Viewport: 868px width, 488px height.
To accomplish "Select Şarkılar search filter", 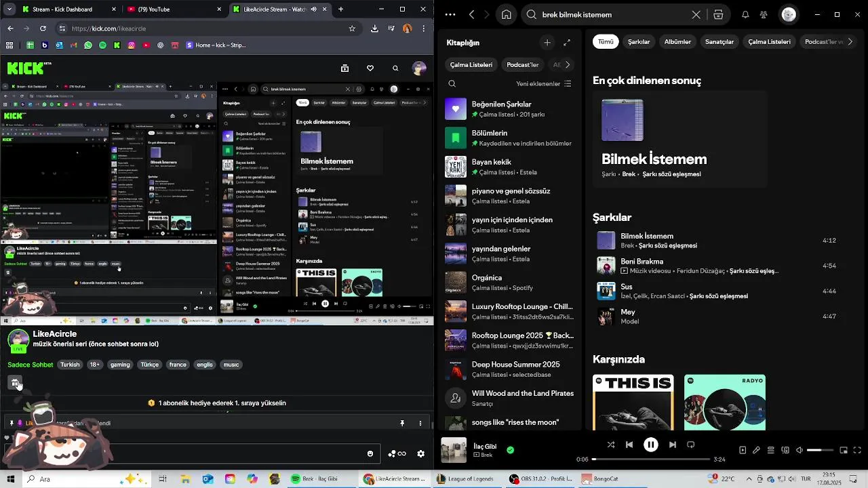I will pos(639,42).
